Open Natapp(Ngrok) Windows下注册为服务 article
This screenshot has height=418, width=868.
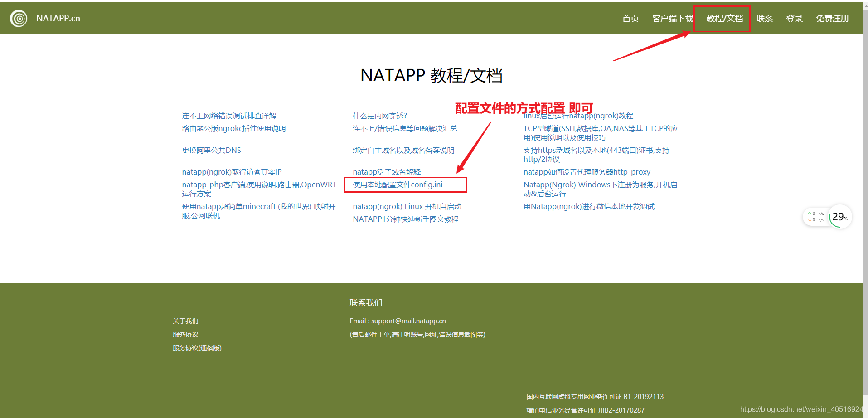(601, 189)
